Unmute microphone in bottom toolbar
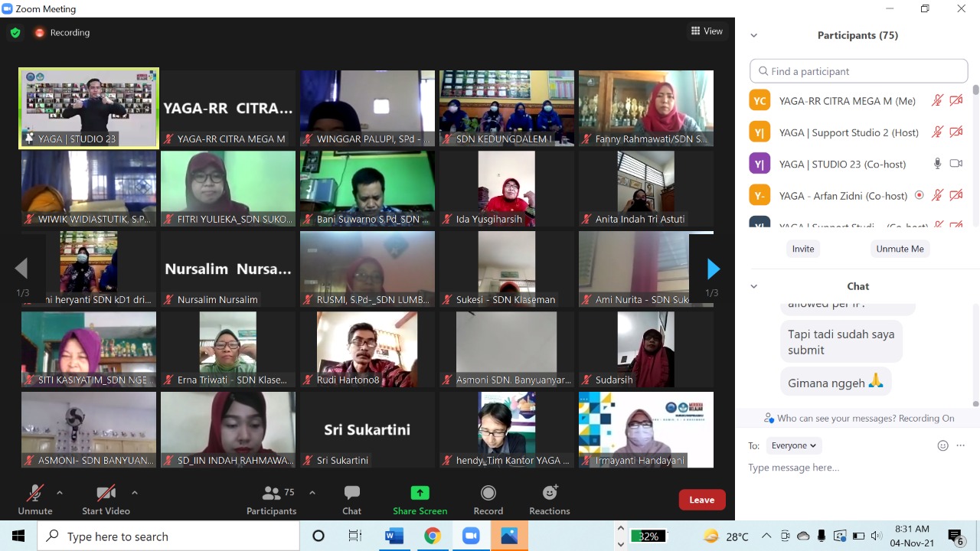 [x=34, y=494]
